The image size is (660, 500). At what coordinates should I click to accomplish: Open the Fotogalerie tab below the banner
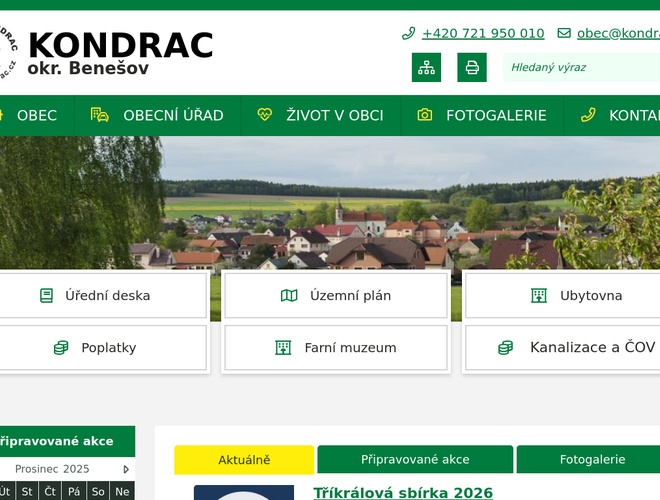pyautogui.click(x=592, y=460)
